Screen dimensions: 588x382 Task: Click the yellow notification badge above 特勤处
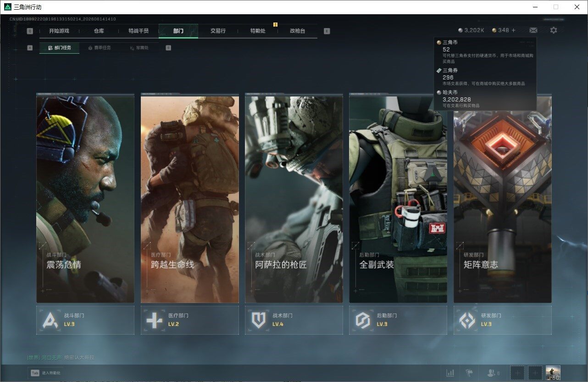[x=275, y=24]
